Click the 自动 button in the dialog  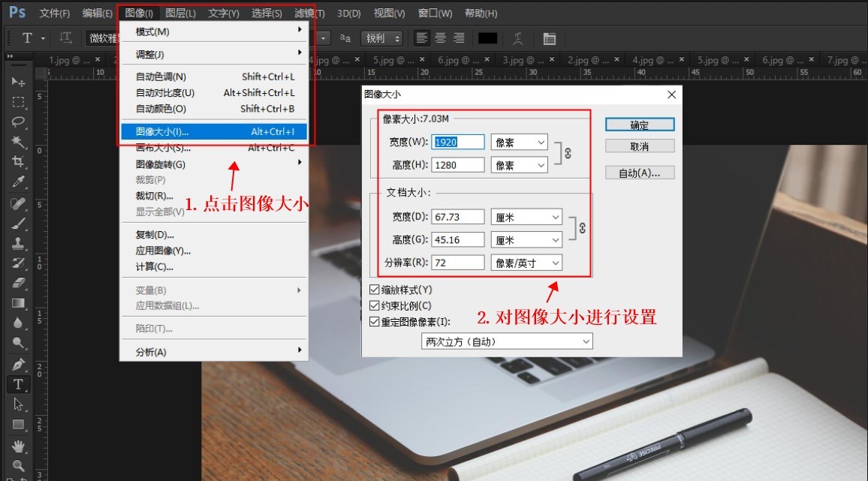pos(639,173)
